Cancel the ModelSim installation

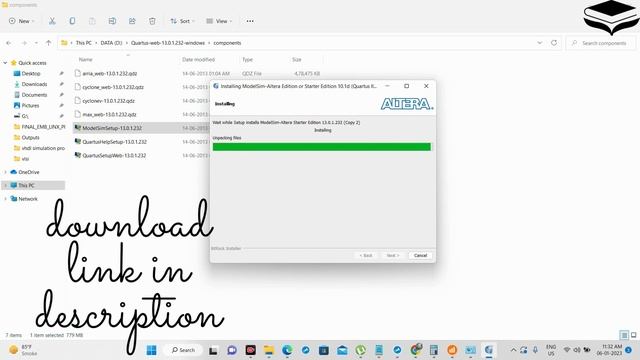[420, 256]
